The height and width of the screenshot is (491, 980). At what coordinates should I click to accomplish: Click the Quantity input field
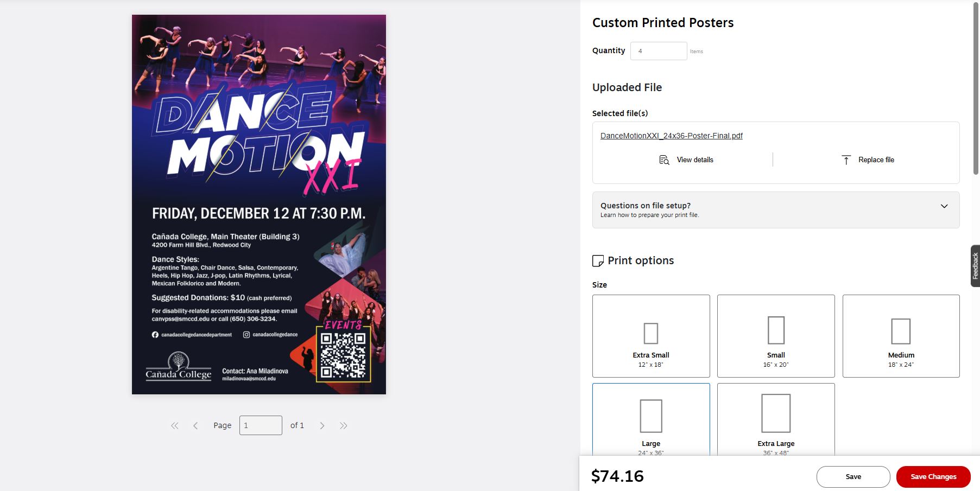(x=659, y=51)
